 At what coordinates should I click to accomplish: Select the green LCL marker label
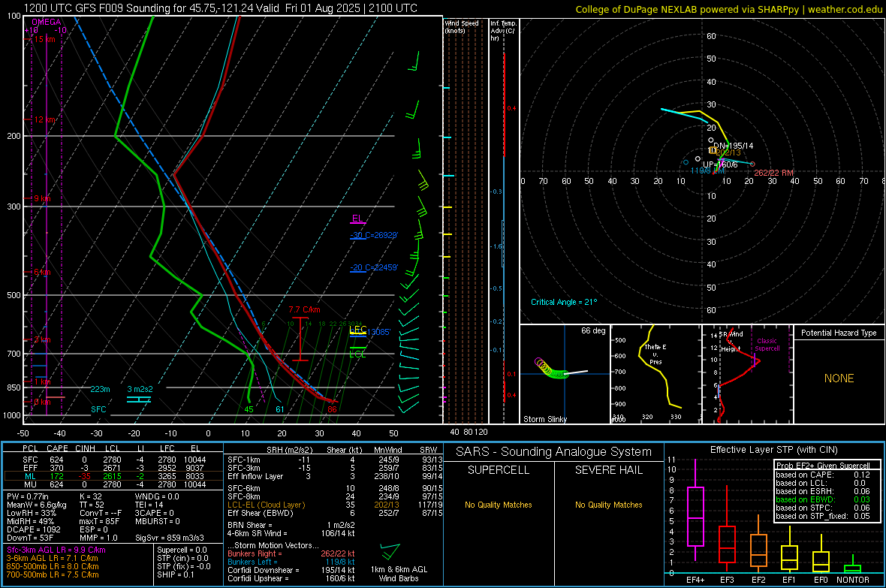tap(357, 354)
